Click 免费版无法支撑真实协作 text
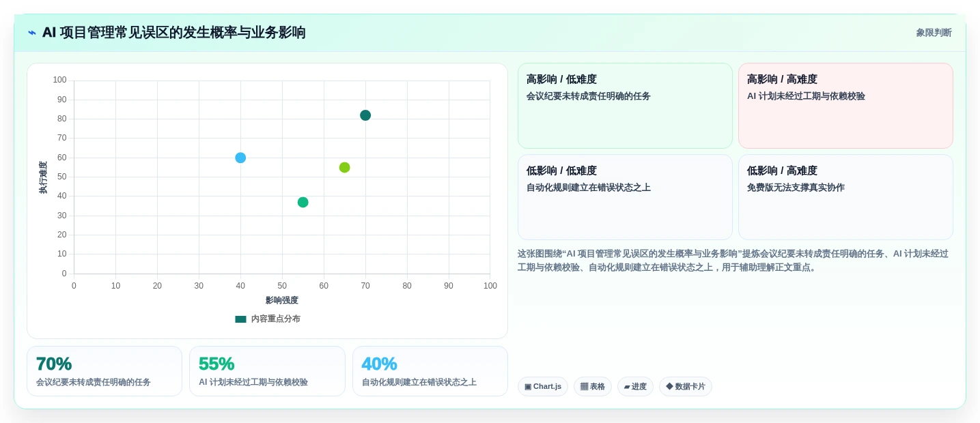 tap(796, 188)
